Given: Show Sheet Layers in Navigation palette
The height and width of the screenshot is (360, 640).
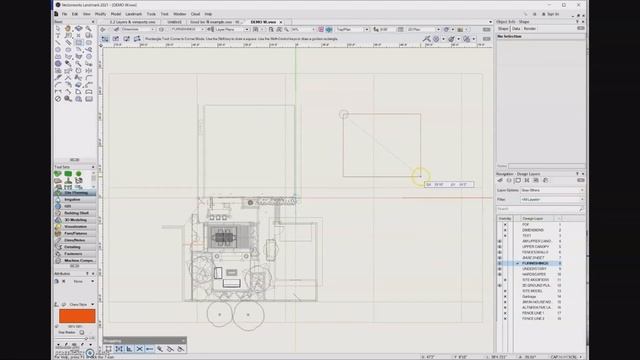Looking at the screenshot, I should pos(518,180).
